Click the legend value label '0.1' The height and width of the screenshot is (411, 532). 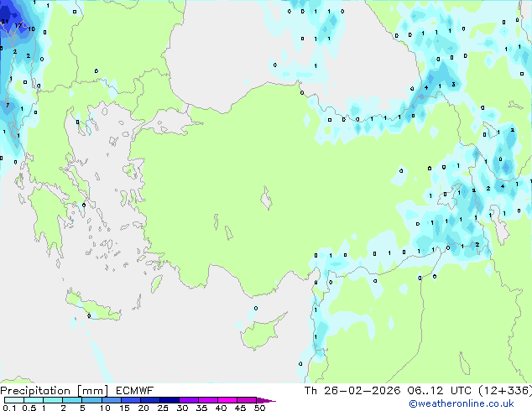click(9, 408)
